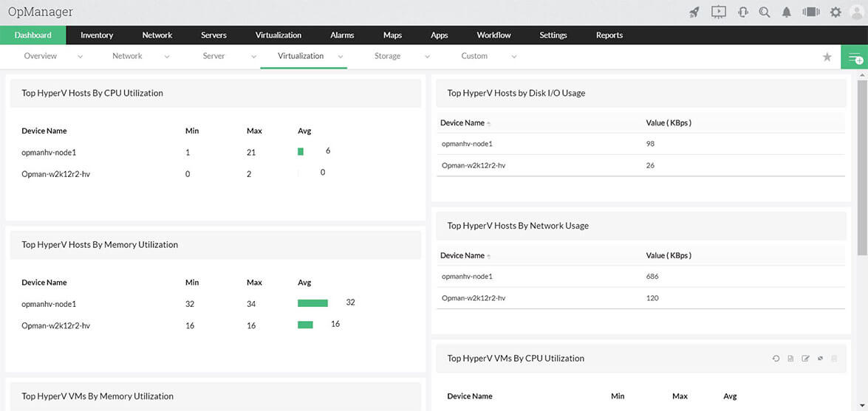868x411 pixels.
Task: Open the Inventory menu
Action: coord(97,35)
